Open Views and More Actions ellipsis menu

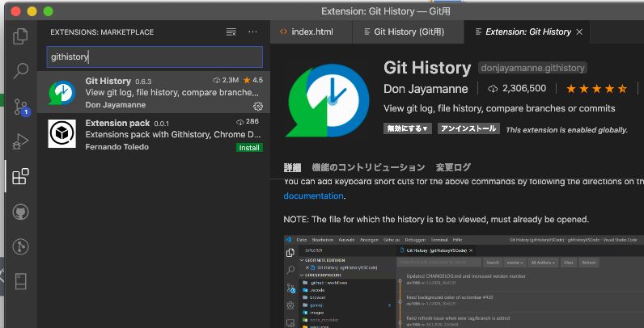click(252, 32)
